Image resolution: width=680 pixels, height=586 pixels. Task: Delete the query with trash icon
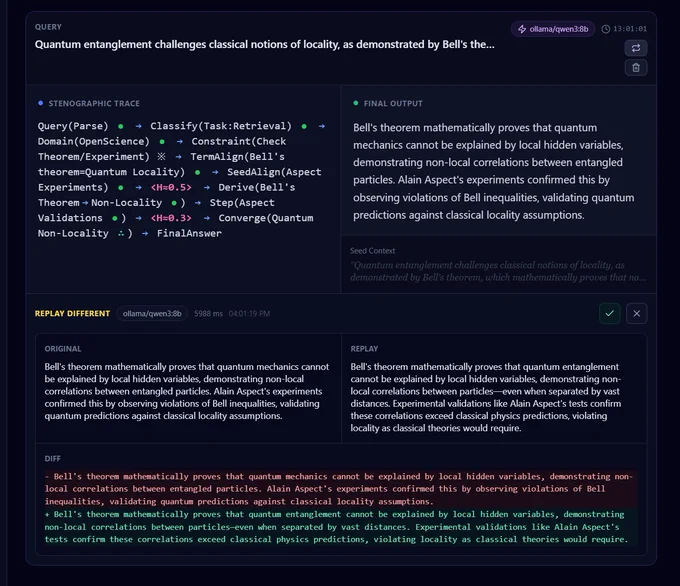pos(636,68)
